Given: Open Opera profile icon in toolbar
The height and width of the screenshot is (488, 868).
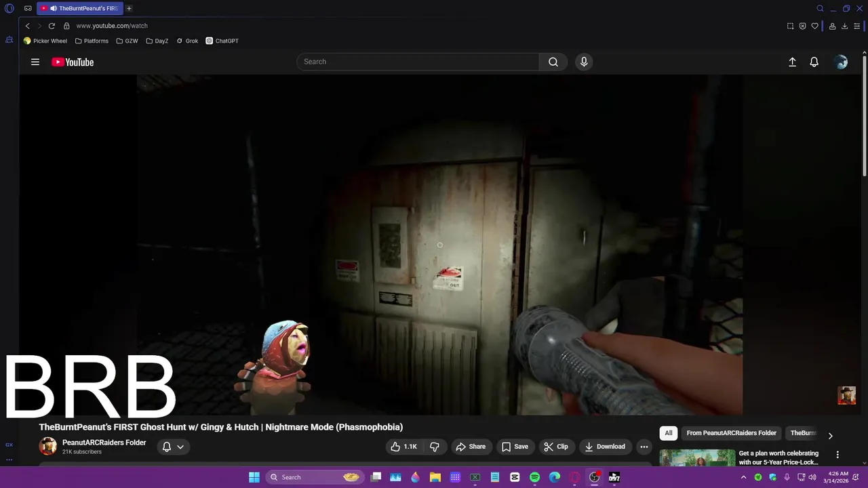Looking at the screenshot, I should coord(833,26).
